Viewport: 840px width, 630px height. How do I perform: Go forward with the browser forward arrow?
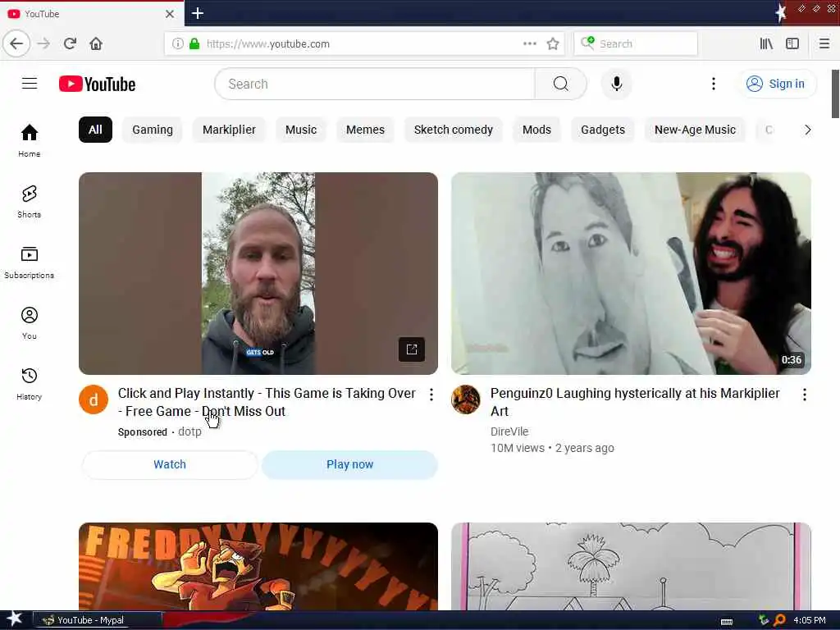coord(43,43)
